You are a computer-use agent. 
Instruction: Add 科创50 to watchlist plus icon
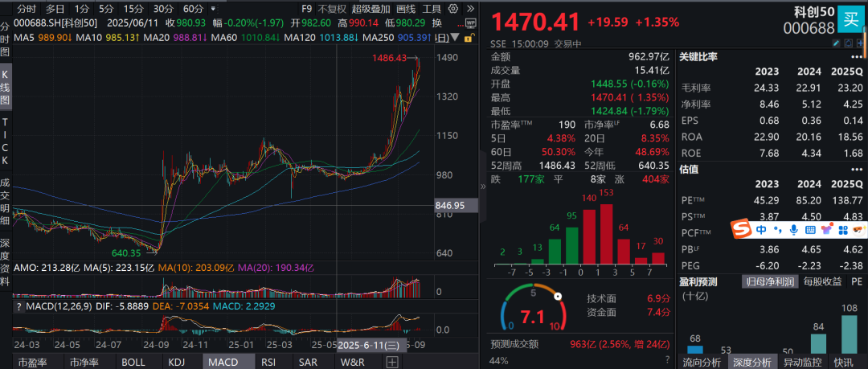tap(860, 43)
